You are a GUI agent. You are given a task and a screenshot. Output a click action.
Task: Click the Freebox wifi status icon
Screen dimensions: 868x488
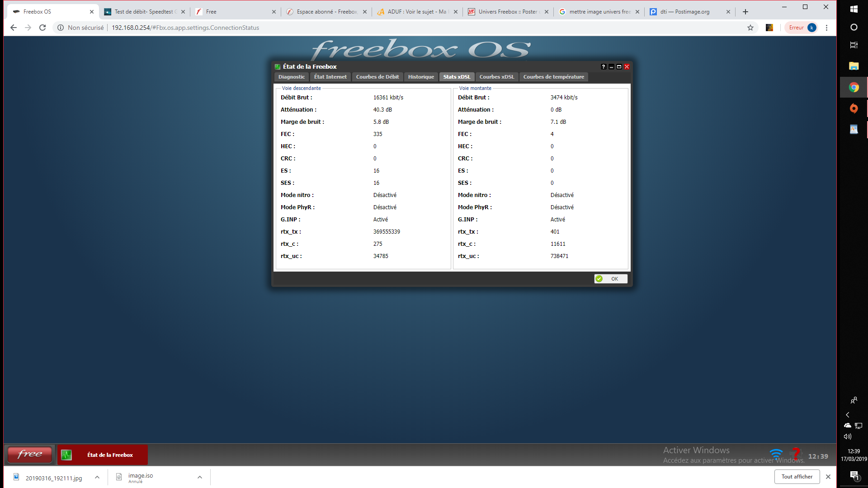pos(776,454)
